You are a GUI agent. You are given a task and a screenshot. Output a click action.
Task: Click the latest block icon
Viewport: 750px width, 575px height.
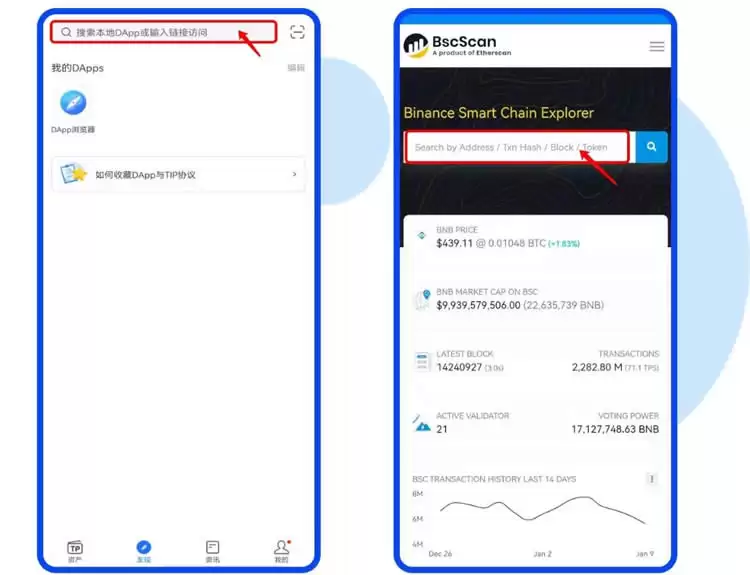click(x=422, y=362)
